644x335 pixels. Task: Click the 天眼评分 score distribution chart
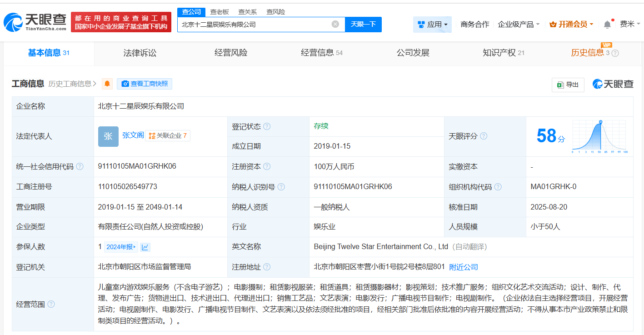[600, 136]
